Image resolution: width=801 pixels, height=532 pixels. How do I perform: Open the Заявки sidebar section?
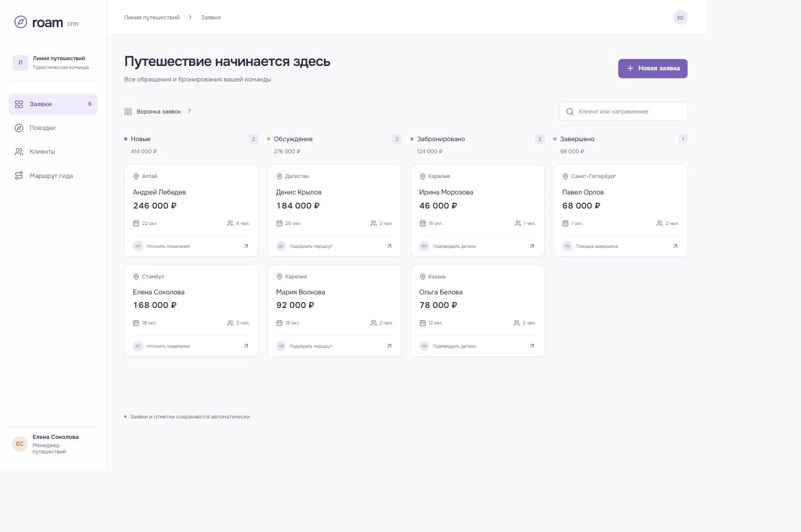tap(53, 104)
